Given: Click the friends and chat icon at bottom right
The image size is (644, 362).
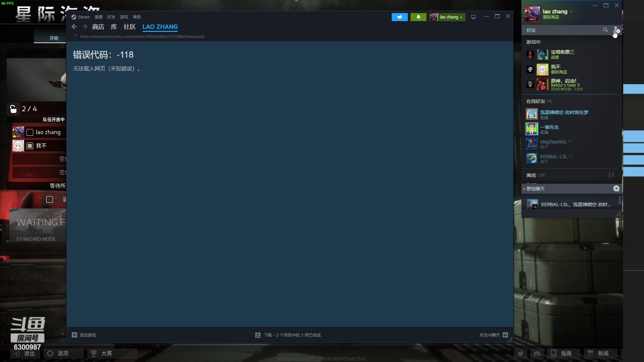Looking at the screenshot, I should [x=505, y=335].
